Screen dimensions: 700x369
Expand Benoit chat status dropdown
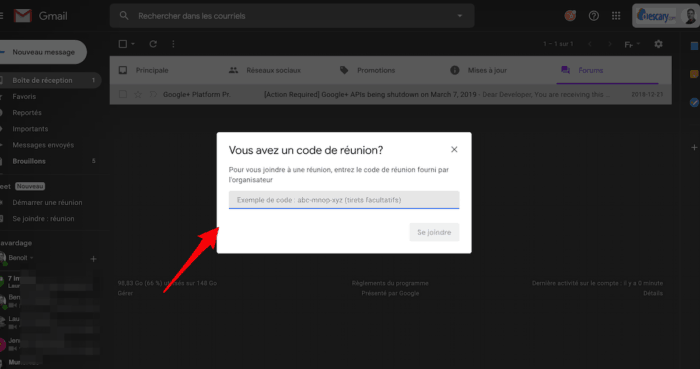[x=32, y=258]
